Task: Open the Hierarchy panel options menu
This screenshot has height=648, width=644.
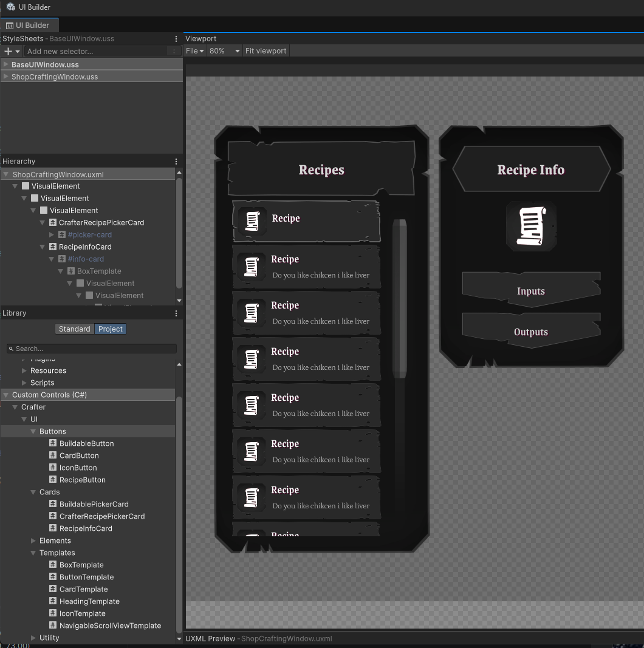Action: (x=176, y=161)
